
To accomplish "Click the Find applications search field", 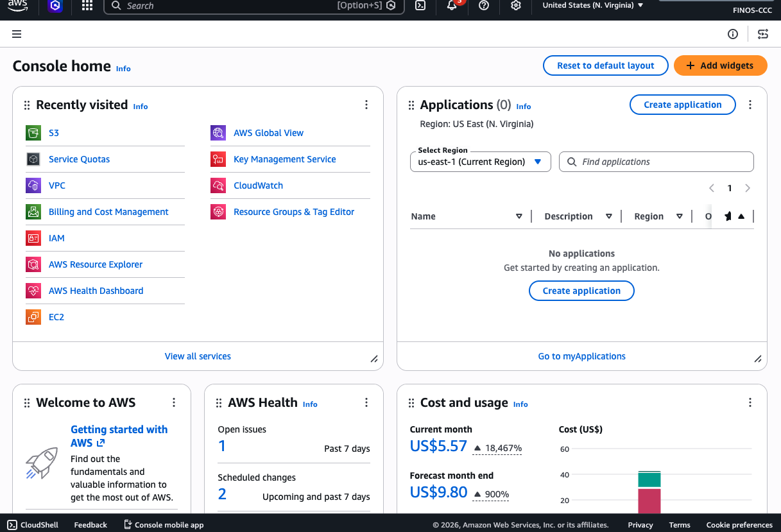I will 657,162.
